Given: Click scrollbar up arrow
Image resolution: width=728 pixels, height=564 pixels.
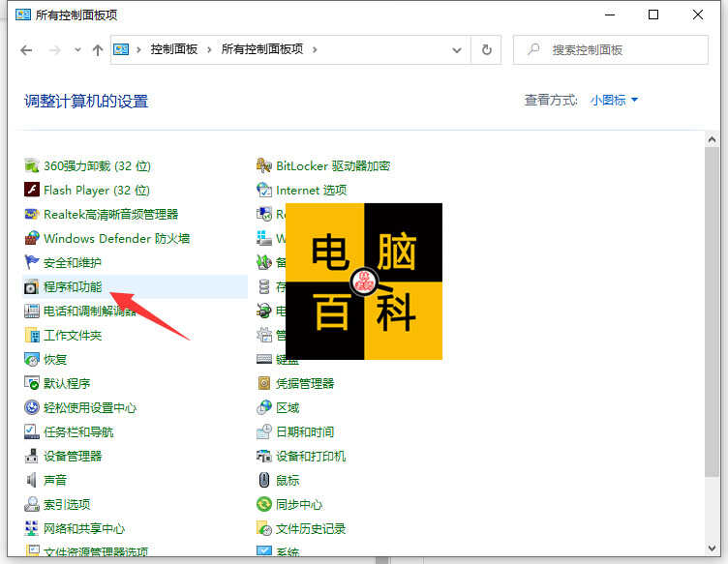Looking at the screenshot, I should pos(712,138).
